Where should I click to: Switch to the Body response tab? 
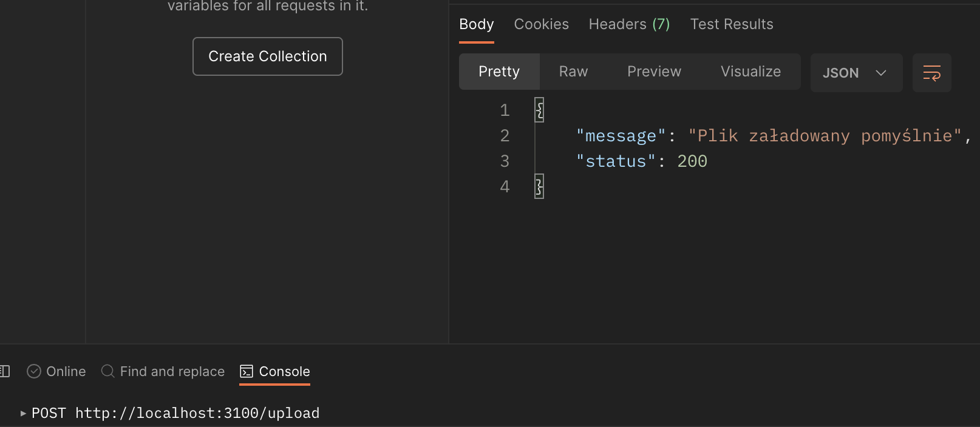(476, 24)
